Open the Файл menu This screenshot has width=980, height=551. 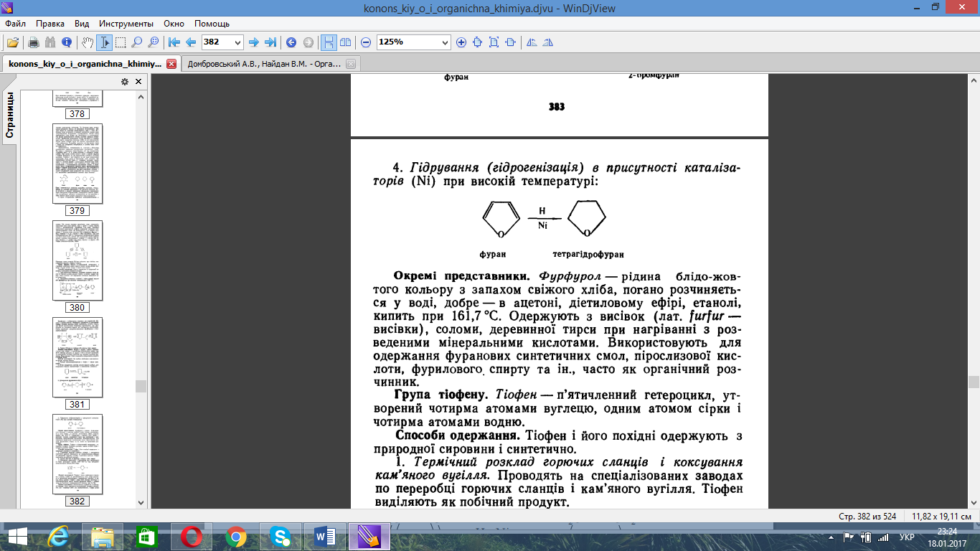(x=15, y=24)
